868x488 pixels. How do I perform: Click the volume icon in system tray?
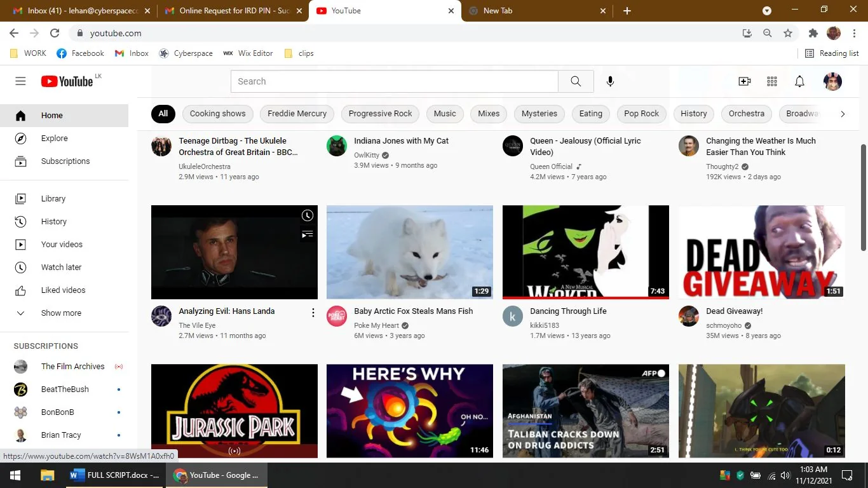pyautogui.click(x=785, y=475)
